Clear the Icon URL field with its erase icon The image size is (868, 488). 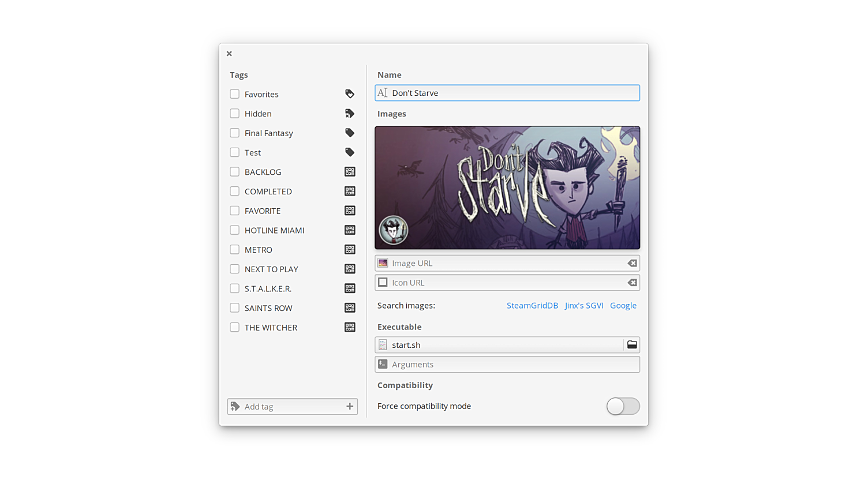pyautogui.click(x=633, y=283)
